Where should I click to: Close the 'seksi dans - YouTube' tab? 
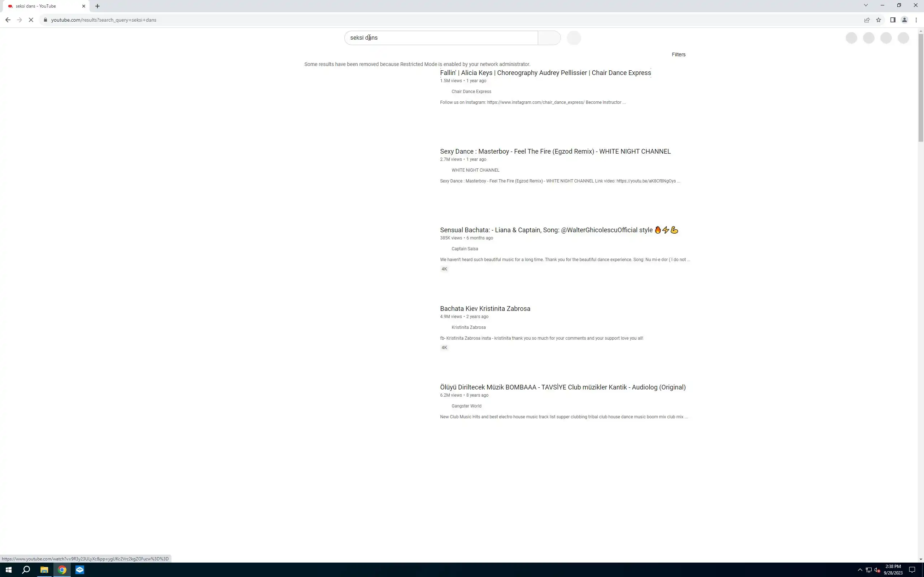(84, 6)
